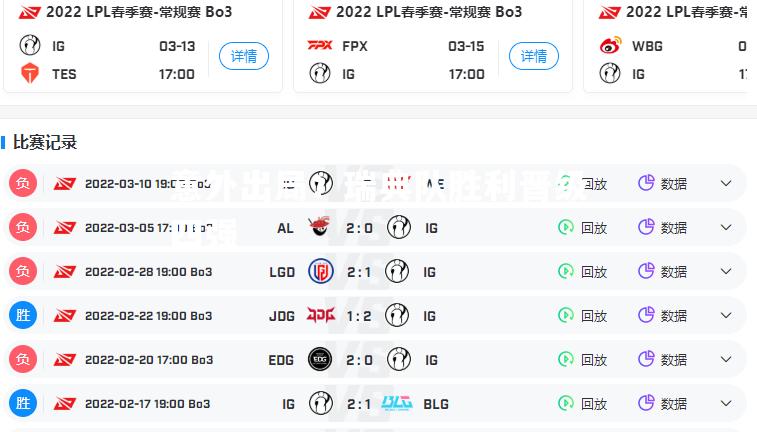Click the TES team logo icon
757x432 pixels.
click(30, 73)
